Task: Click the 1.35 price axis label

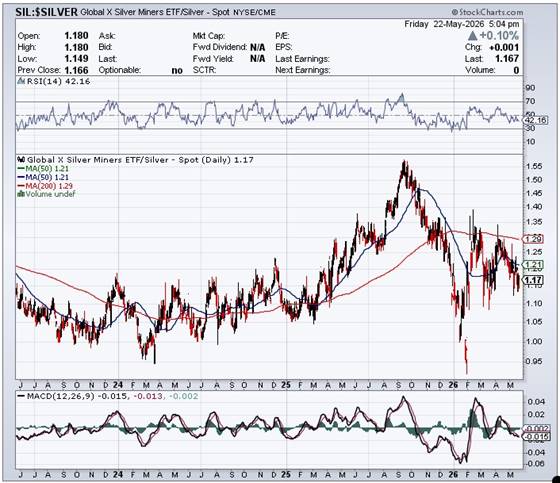Action: click(534, 222)
